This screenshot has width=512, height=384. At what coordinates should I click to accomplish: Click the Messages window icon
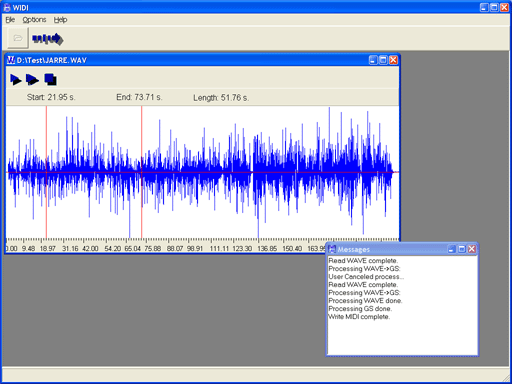pyautogui.click(x=332, y=249)
